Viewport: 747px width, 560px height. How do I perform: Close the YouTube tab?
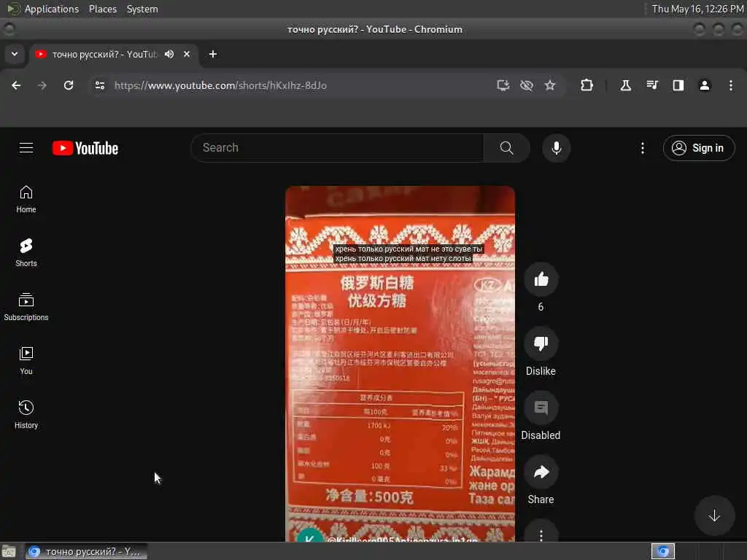(x=187, y=54)
